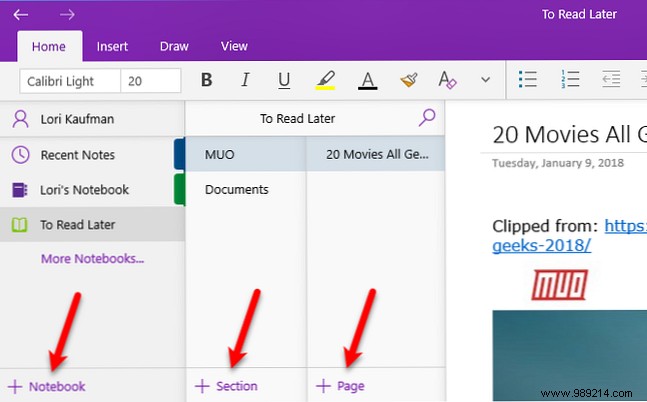Toggle Underline formatting
This screenshot has width=647, height=402.
(284, 80)
